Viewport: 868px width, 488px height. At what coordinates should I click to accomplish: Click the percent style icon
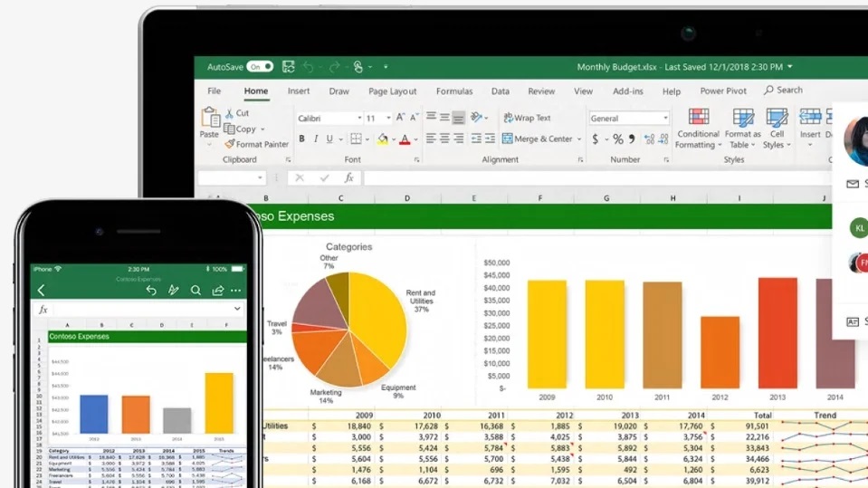(618, 139)
